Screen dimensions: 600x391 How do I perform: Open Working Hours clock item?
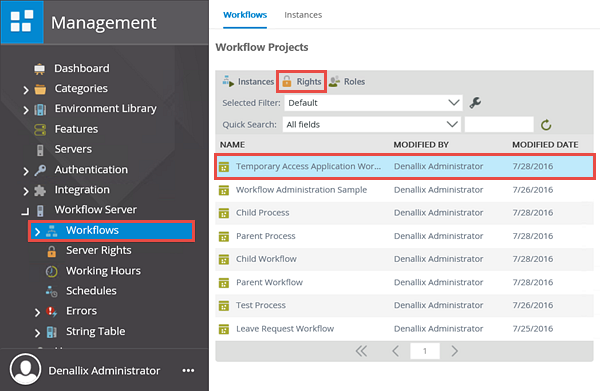pyautogui.click(x=103, y=271)
